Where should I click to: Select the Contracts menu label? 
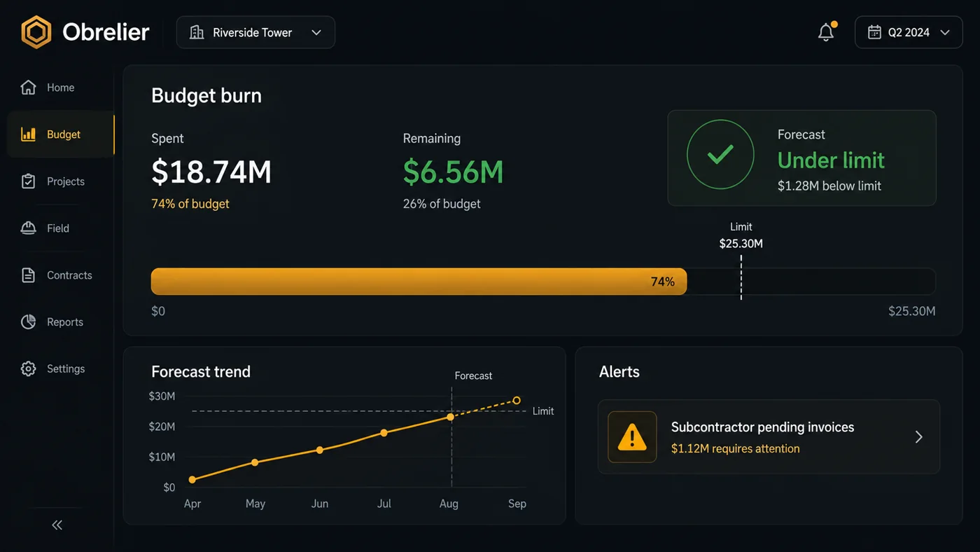[x=69, y=275]
